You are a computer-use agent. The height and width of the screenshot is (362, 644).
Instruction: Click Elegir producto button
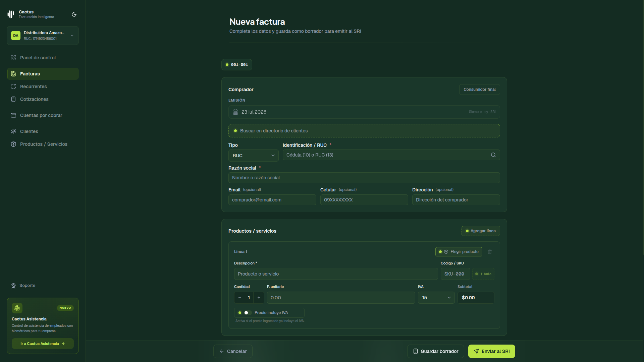[x=459, y=252]
